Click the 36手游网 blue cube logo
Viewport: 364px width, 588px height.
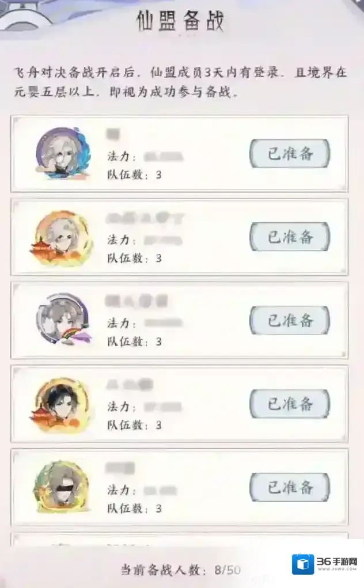303,564
